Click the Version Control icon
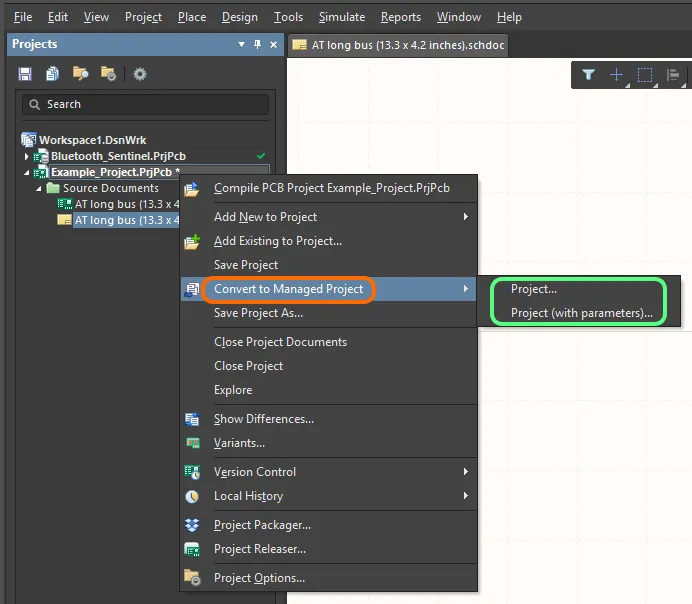This screenshot has height=604, width=692. [192, 472]
